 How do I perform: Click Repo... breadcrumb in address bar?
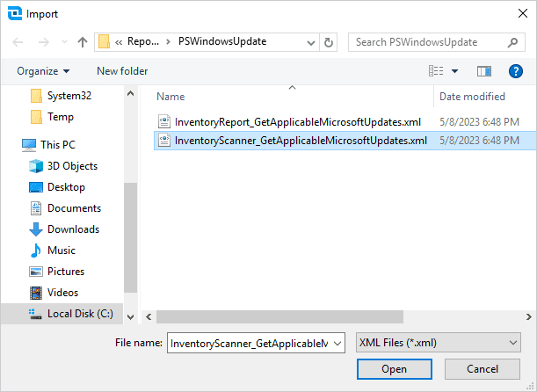[x=143, y=42]
